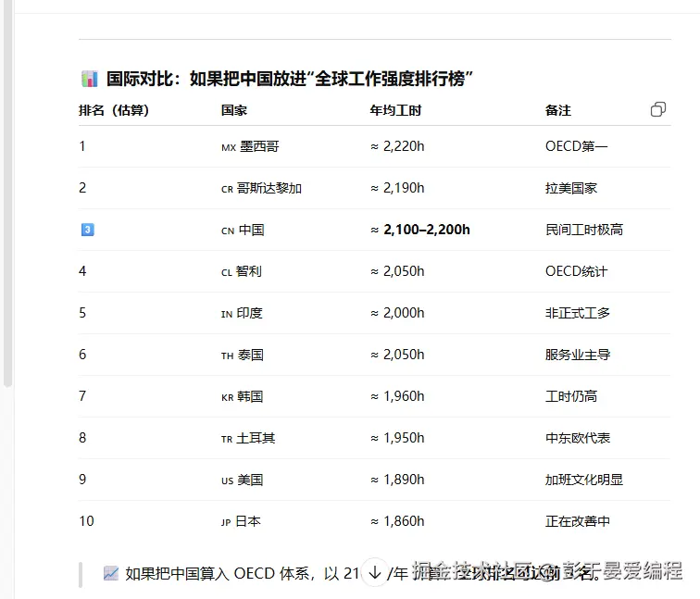
Task: Click the line chart emoji in quote
Action: (111, 573)
